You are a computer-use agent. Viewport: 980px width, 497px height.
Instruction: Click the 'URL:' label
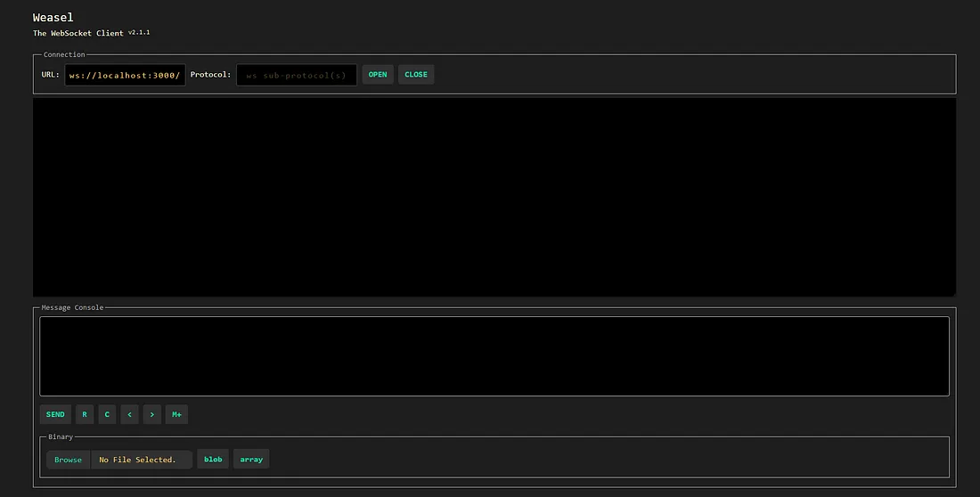pos(51,75)
